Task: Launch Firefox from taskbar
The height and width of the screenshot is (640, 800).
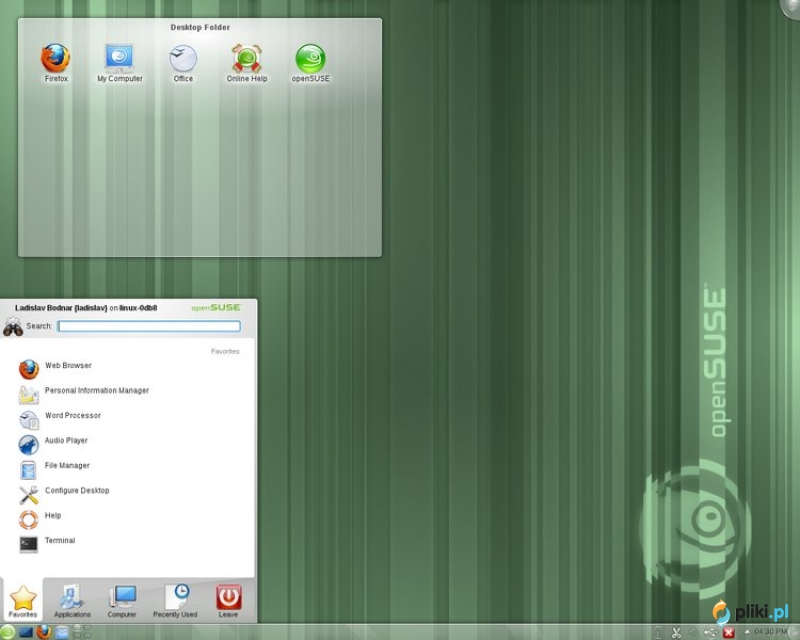Action: click(x=44, y=632)
